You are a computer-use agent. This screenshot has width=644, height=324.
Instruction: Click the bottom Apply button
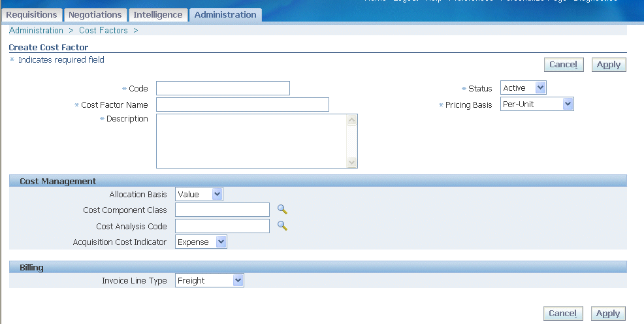(608, 314)
